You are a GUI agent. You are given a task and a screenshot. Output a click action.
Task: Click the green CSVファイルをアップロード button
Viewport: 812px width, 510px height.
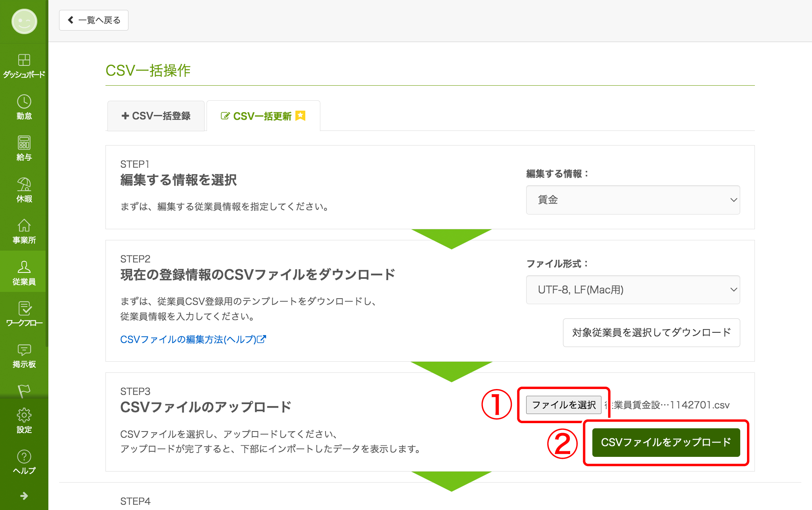point(666,443)
